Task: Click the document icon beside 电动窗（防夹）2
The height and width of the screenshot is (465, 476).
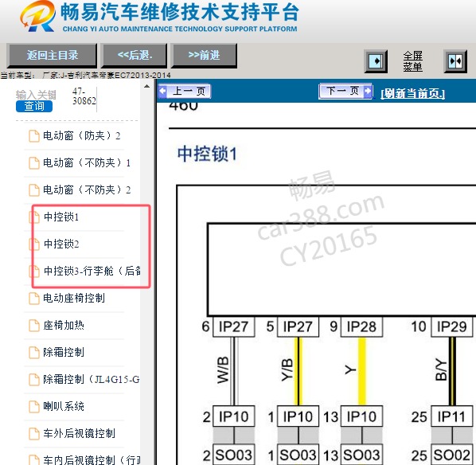Action: [x=34, y=136]
